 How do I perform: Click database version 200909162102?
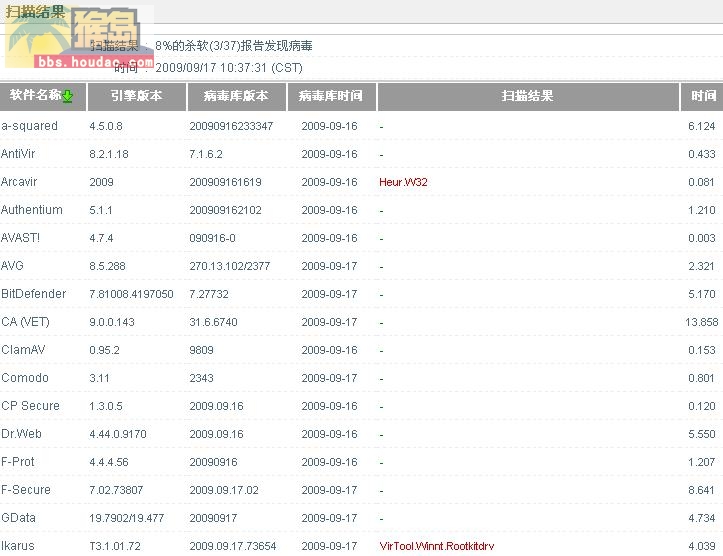(225, 210)
